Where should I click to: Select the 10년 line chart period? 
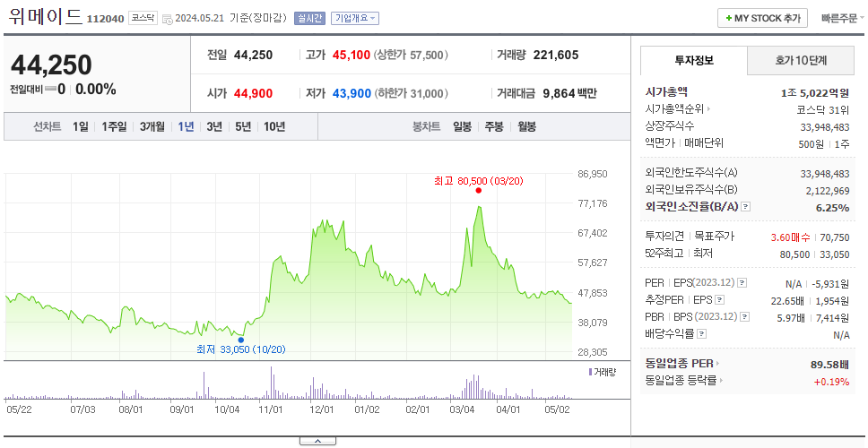pyautogui.click(x=274, y=126)
